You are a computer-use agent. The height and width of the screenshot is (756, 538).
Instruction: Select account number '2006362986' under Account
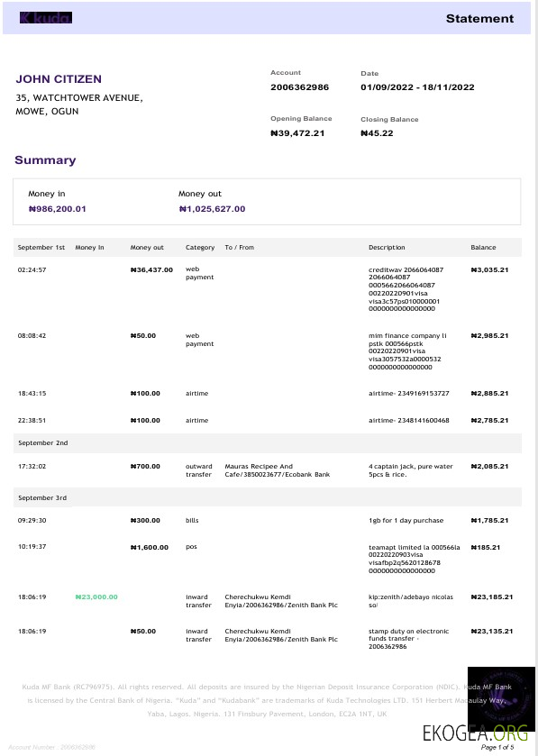[299, 87]
